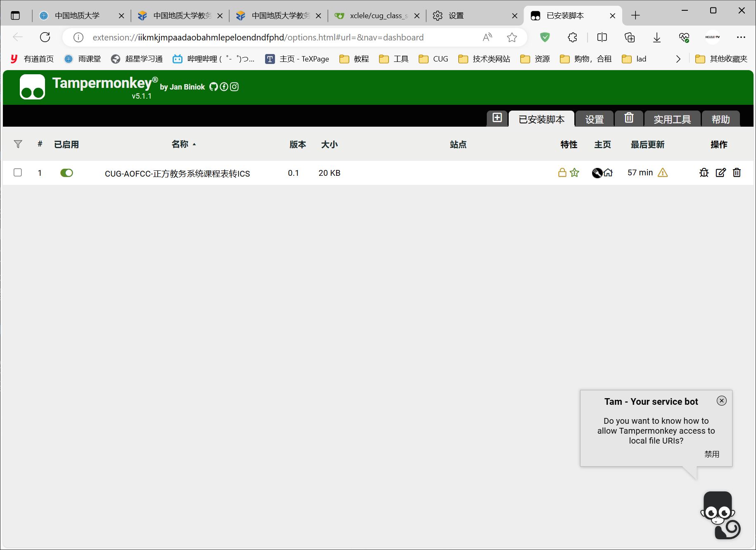The height and width of the screenshot is (550, 756).
Task: Open the 教程 bookmarks folder
Action: click(x=354, y=59)
